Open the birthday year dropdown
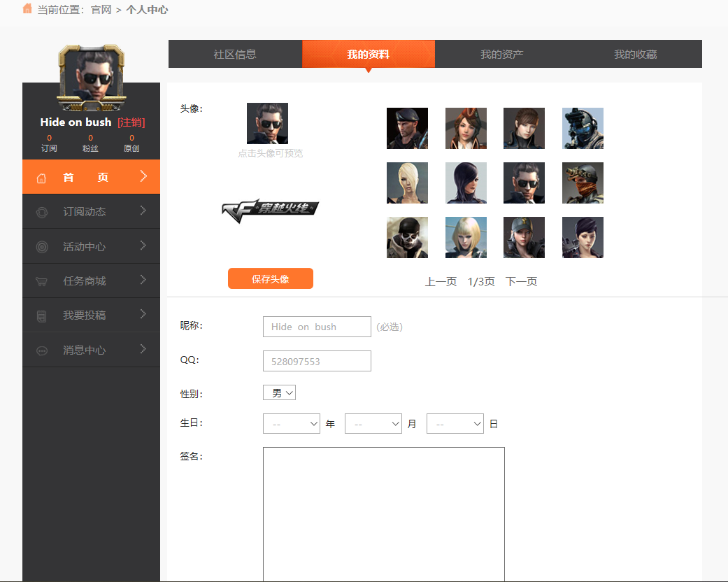This screenshot has height=582, width=728. tap(292, 424)
